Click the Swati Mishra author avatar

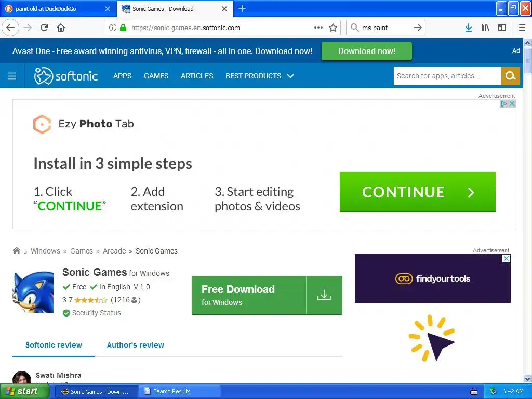click(x=22, y=378)
